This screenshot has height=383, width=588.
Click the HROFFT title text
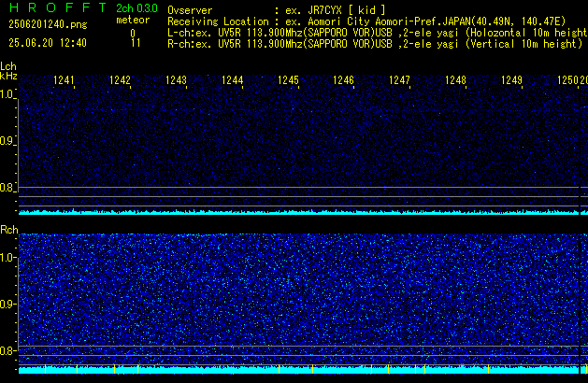coord(58,7)
